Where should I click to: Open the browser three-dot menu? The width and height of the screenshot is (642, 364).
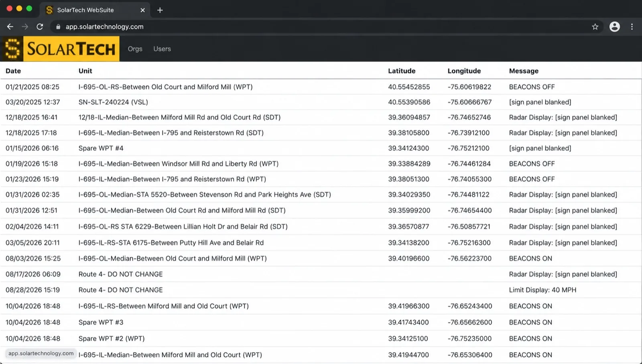click(x=632, y=26)
